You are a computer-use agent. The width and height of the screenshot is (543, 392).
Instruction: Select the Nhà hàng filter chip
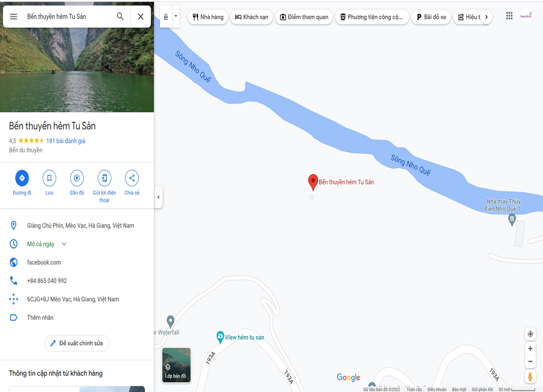pyautogui.click(x=208, y=17)
